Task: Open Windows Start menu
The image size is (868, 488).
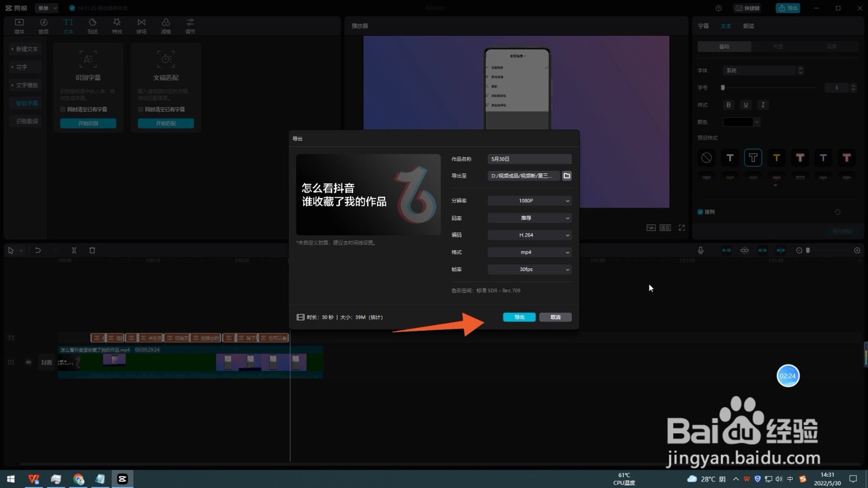Action: [10, 479]
